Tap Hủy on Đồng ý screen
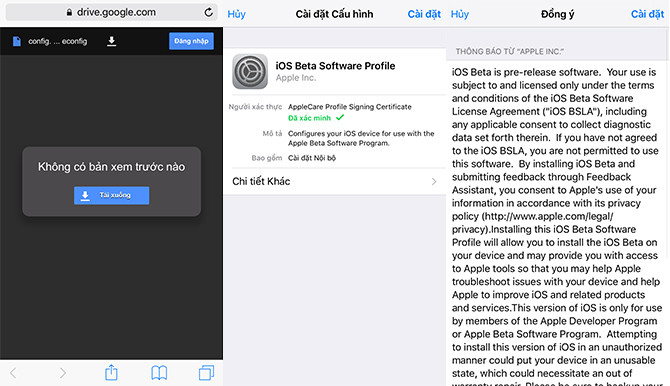This screenshot has height=386, width=670. (460, 14)
